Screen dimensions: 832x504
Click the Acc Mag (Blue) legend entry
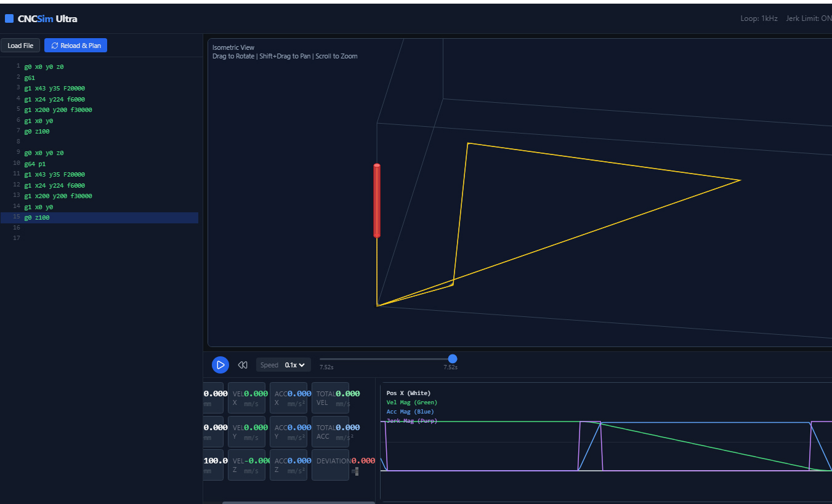pyautogui.click(x=410, y=412)
